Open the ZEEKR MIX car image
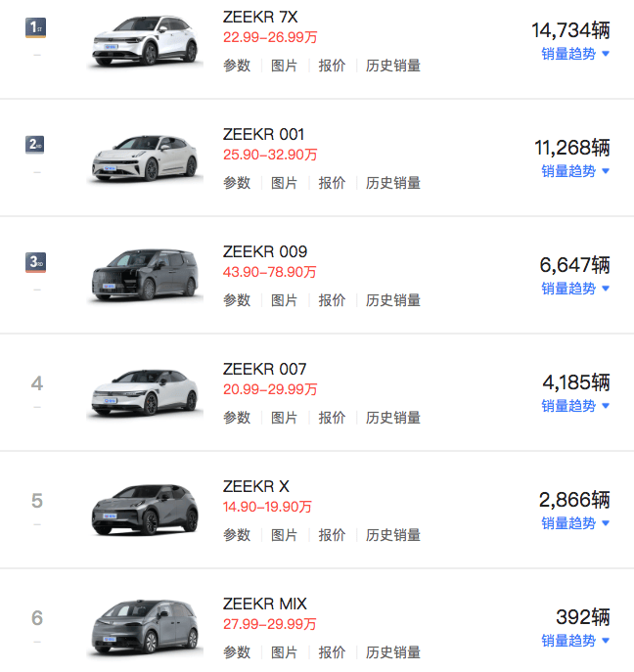Screen dimensions: 634x672 click(x=145, y=628)
